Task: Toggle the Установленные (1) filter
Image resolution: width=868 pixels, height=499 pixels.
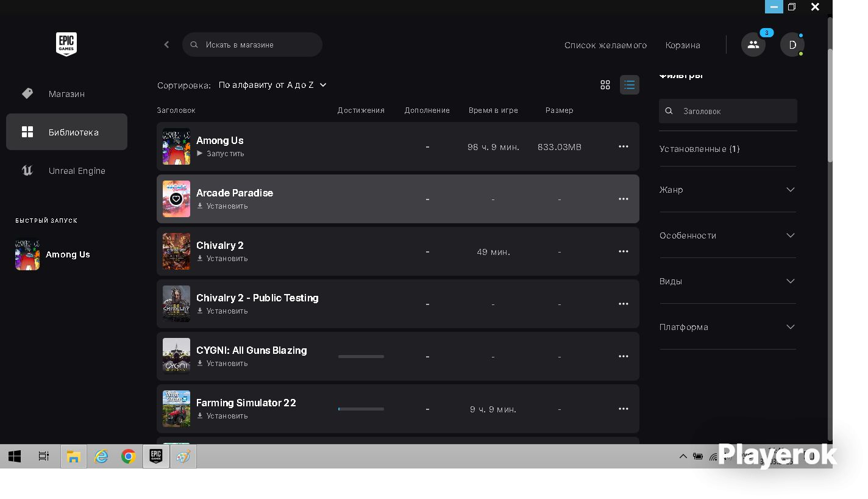Action: [700, 149]
